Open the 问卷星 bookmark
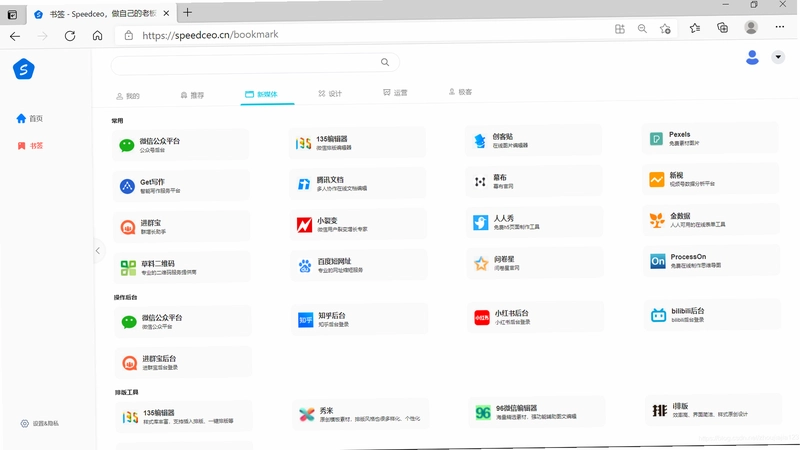 [x=535, y=263]
